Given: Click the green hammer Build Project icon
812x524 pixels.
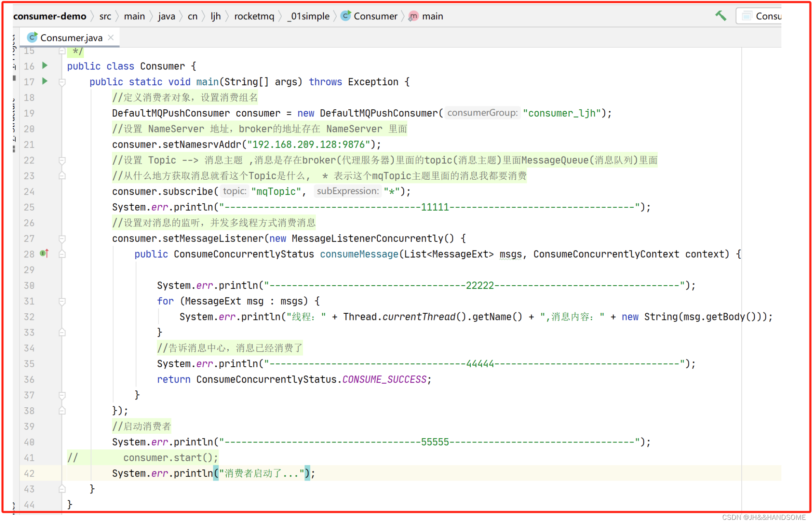Looking at the screenshot, I should click(720, 16).
